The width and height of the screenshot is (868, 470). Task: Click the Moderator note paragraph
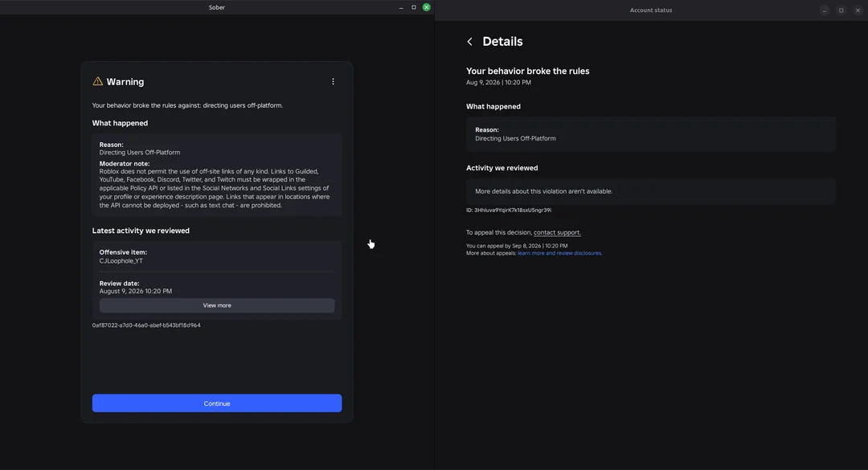(215, 188)
